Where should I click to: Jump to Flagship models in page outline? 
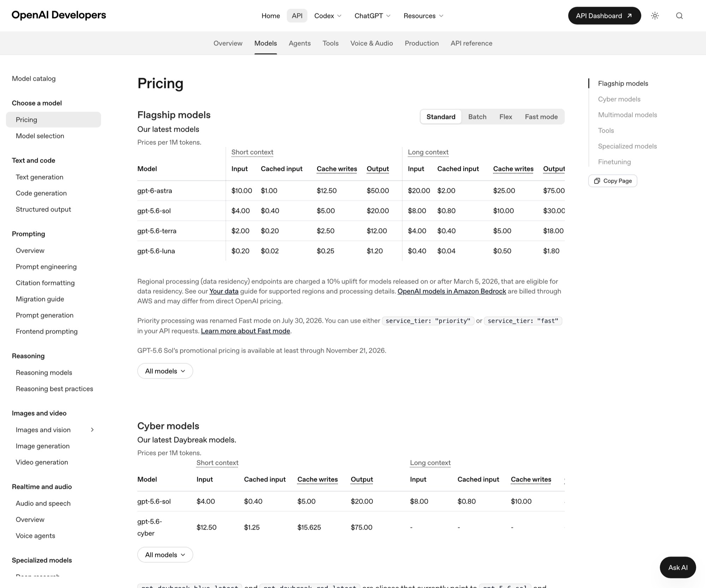[623, 83]
